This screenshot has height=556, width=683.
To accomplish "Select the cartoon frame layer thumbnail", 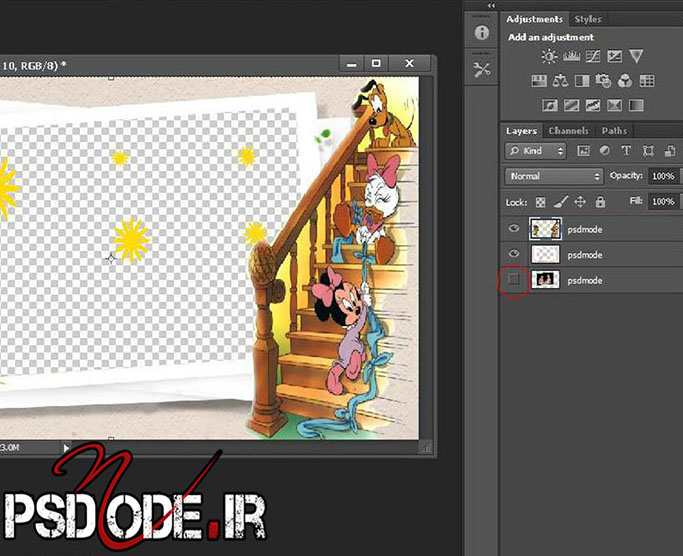I will click(545, 229).
